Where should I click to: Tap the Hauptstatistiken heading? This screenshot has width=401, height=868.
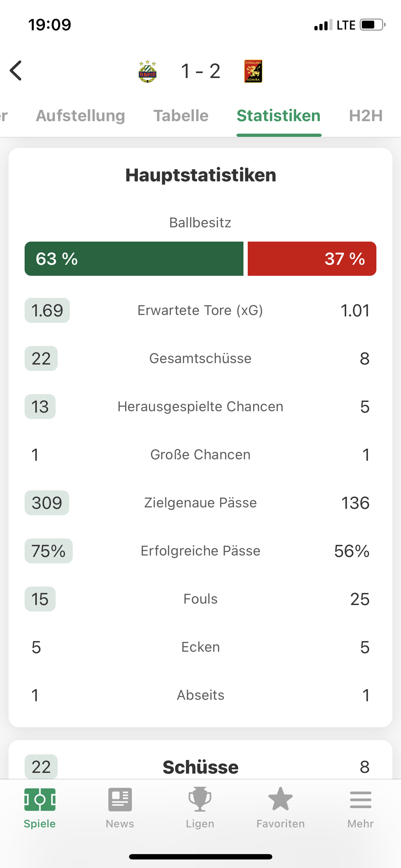[x=201, y=175]
